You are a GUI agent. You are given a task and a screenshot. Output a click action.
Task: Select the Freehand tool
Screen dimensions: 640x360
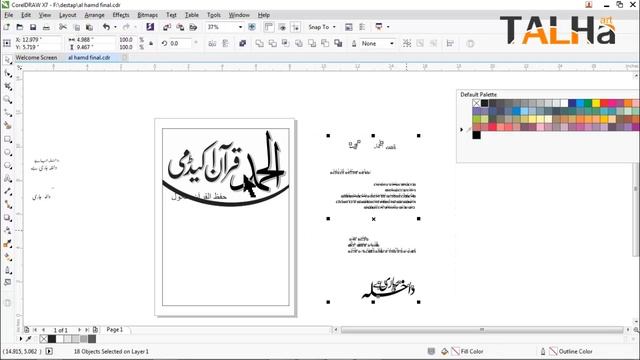pyautogui.click(x=7, y=113)
